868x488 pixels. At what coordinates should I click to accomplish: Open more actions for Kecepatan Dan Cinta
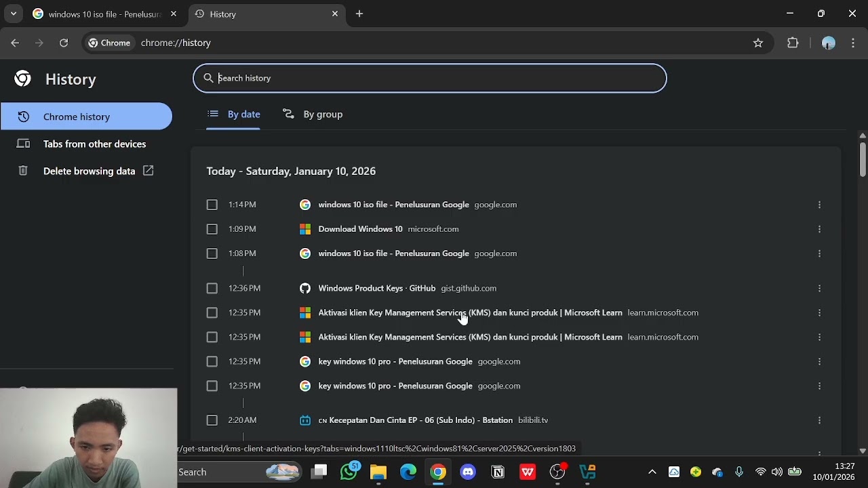(x=819, y=420)
